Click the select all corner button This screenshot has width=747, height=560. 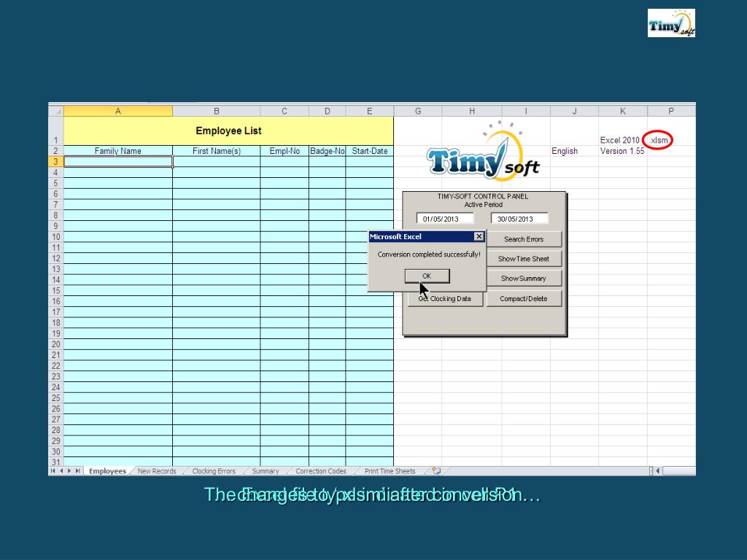point(56,111)
